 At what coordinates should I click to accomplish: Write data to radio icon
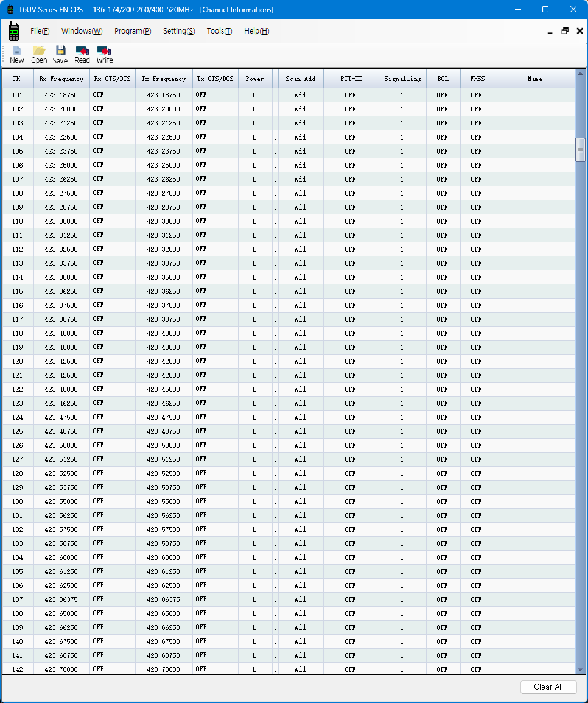tap(104, 54)
